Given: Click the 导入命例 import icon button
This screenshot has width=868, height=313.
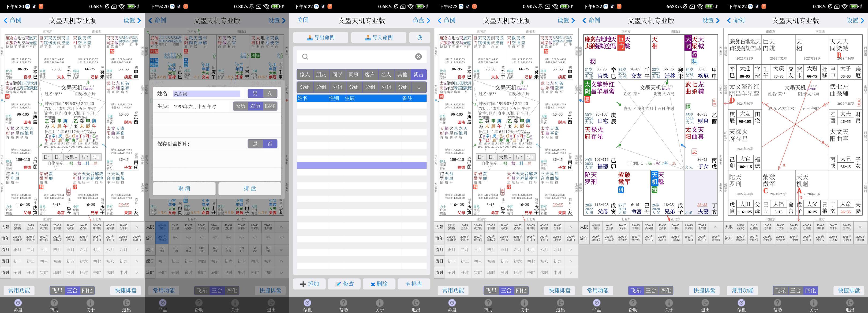Looking at the screenshot, I should click(378, 38).
